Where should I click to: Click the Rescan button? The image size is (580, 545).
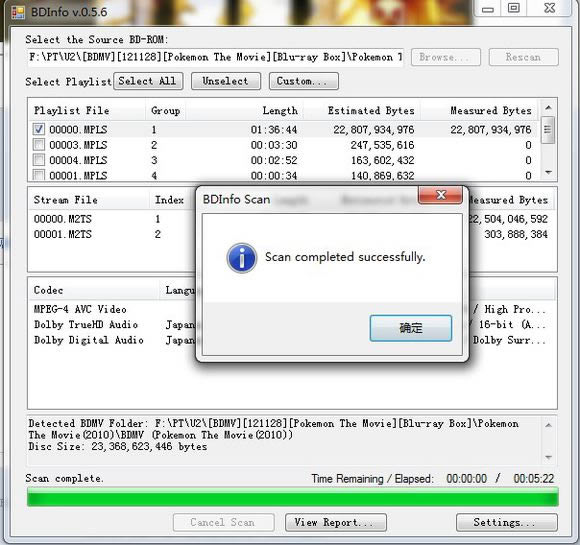(523, 57)
